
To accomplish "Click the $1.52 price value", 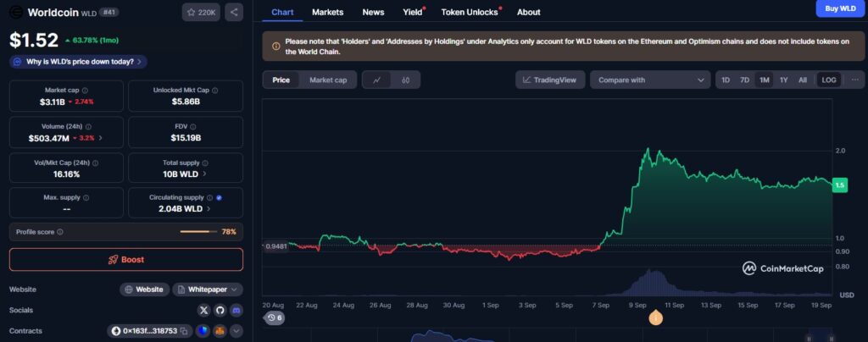I will pyautogui.click(x=34, y=40).
